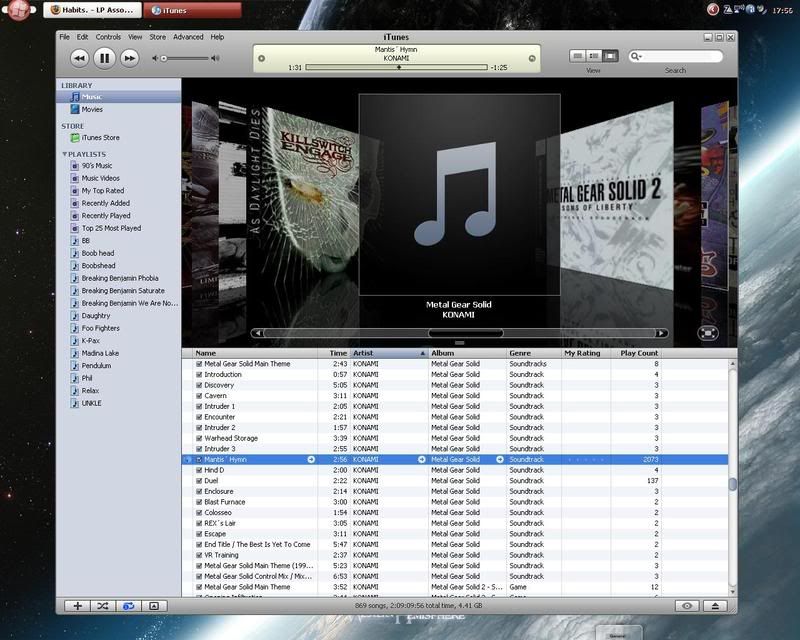Pause playback with the pause button
The width and height of the screenshot is (800, 640).
104,58
